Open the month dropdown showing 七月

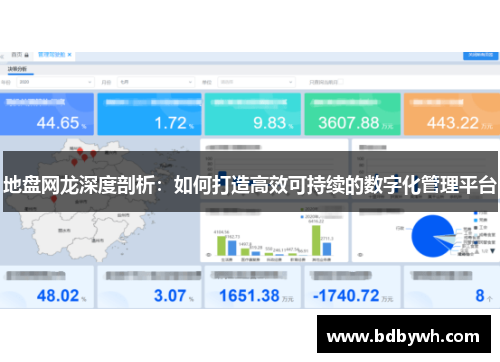click(155, 82)
